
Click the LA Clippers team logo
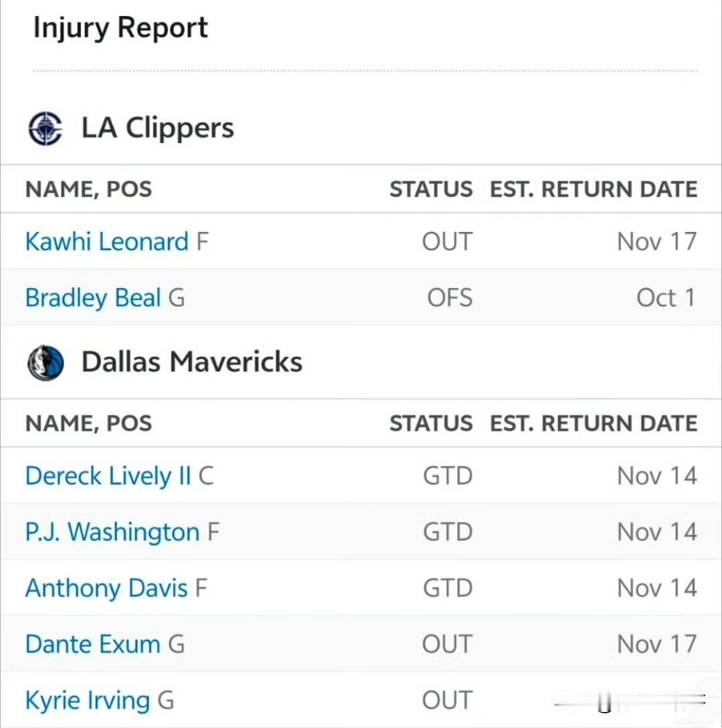click(45, 128)
